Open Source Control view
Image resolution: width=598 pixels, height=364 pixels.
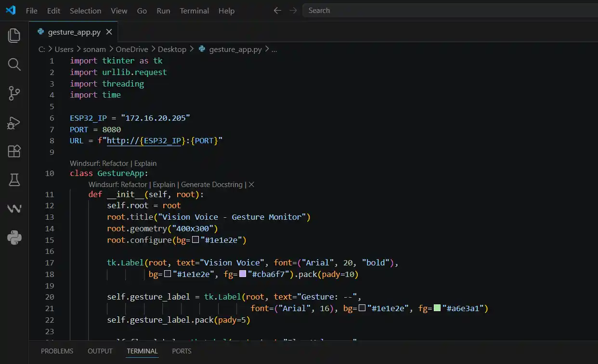[14, 93]
